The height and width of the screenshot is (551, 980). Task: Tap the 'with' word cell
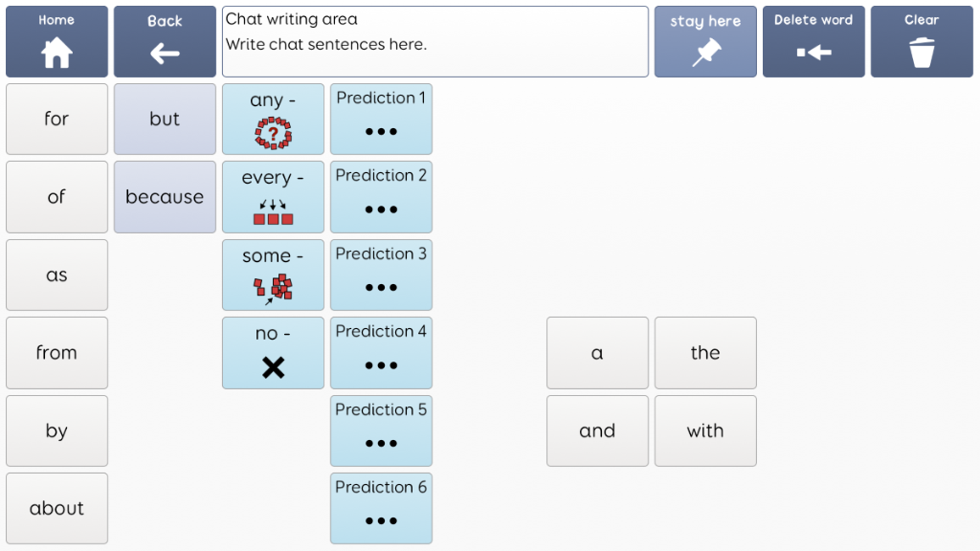click(x=705, y=430)
